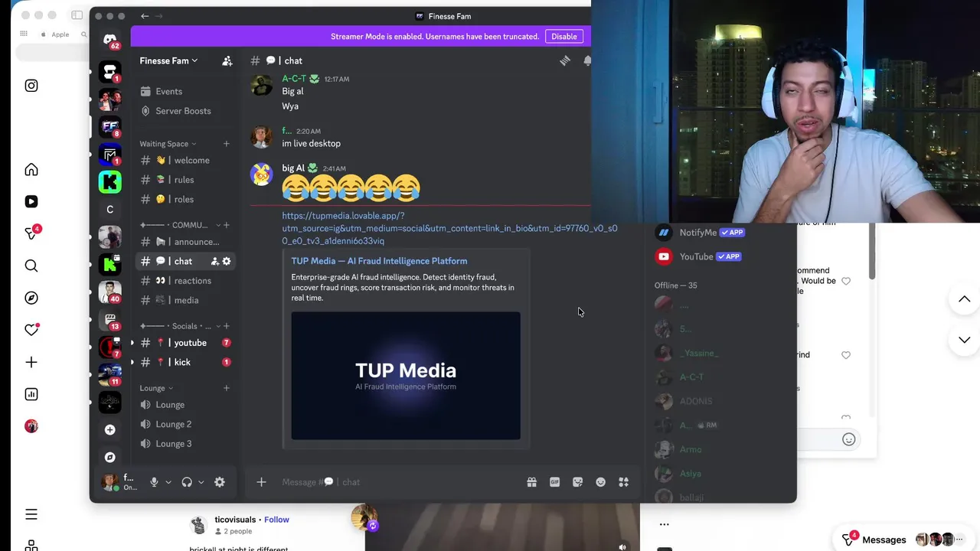Screen dimensions: 980x551
Task: Open channel settings gear on chat channel
Action: [227, 261]
